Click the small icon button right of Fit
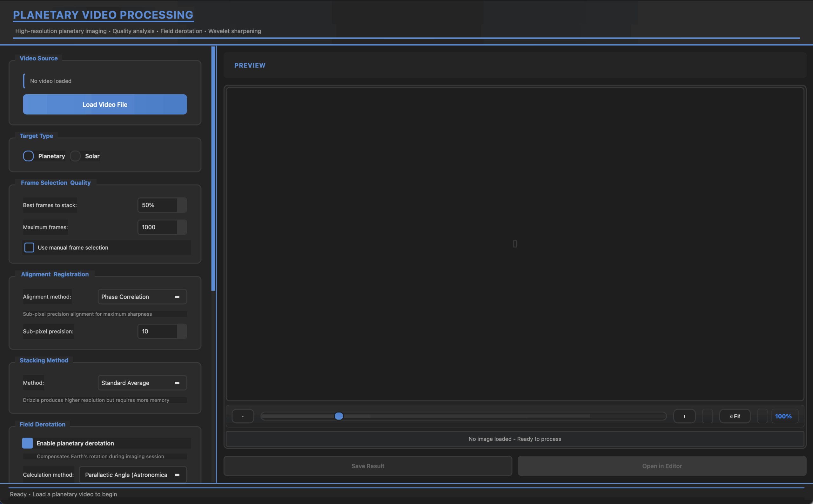 (x=763, y=416)
